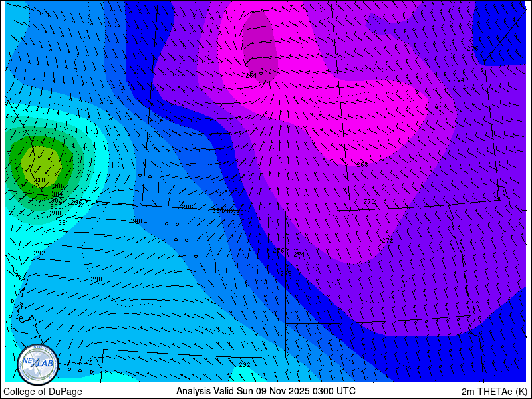The height and width of the screenshot is (399, 532).
Task: Click the 300 contour label
Action: [56, 207]
